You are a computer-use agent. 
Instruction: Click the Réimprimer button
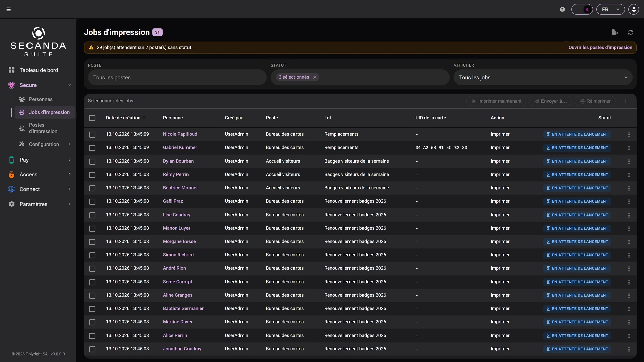(595, 101)
